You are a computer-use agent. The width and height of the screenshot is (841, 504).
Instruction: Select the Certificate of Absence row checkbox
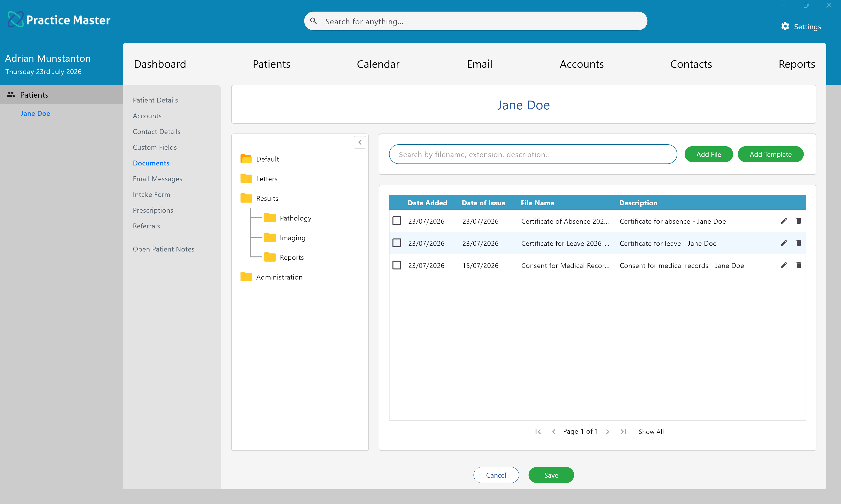coord(397,221)
